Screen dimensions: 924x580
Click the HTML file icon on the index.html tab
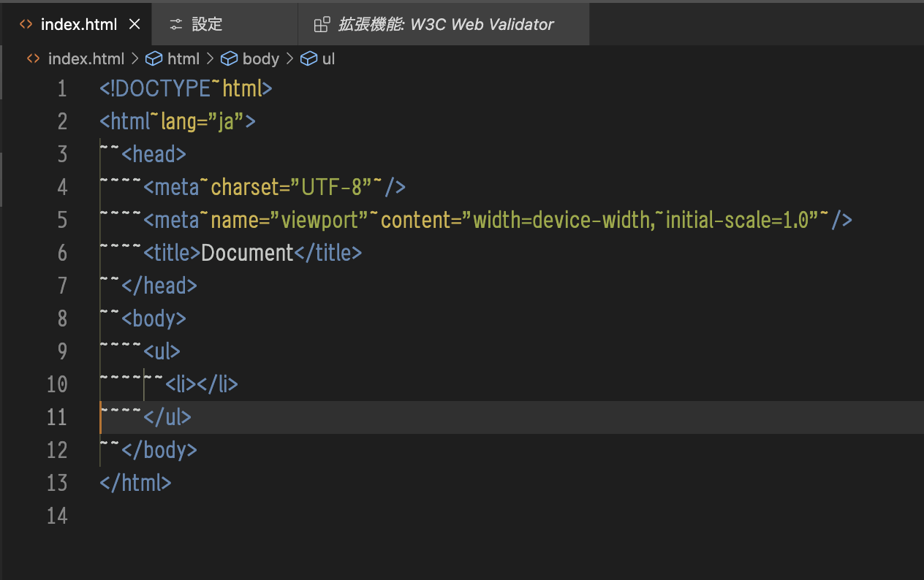[26, 24]
